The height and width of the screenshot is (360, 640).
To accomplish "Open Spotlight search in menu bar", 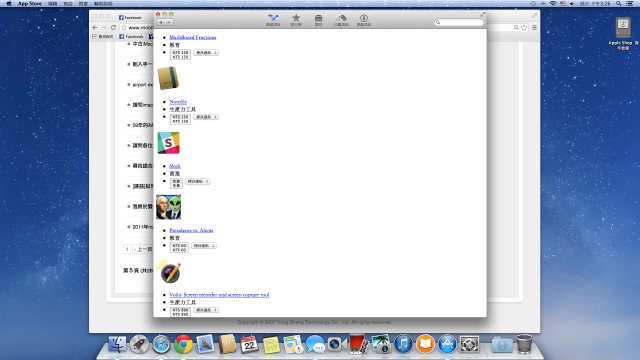I will [618, 3].
